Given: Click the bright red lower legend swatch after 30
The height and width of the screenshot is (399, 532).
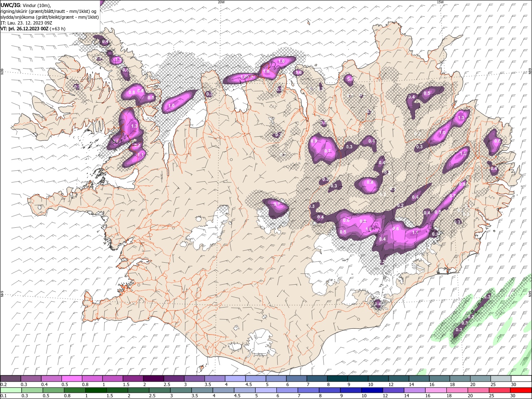Looking at the screenshot, I should tap(521, 390).
